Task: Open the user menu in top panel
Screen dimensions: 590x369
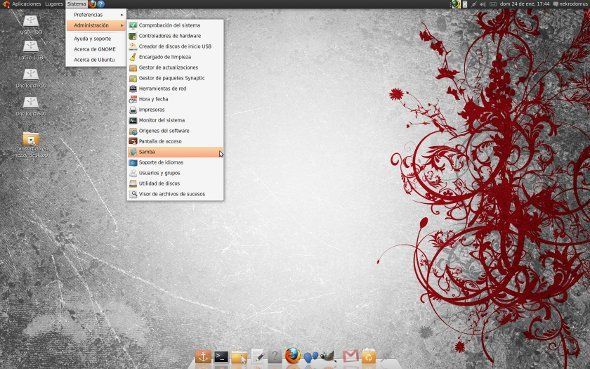Action: click(570, 4)
